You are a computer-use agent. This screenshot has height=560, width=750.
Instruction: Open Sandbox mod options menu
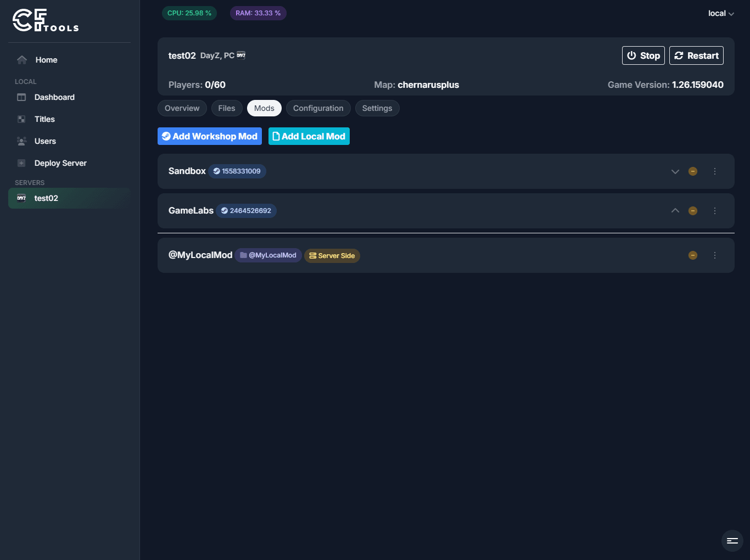click(x=715, y=171)
